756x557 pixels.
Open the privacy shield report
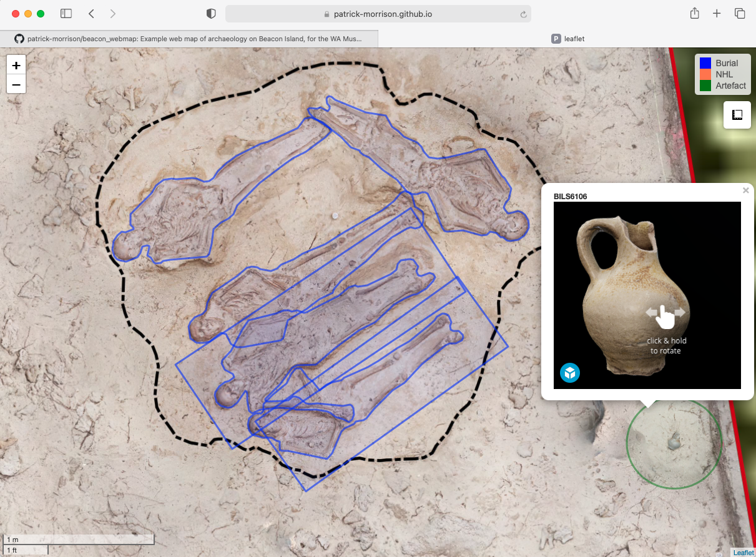tap(211, 13)
